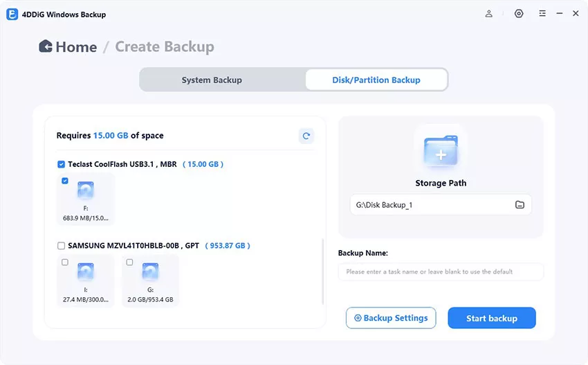Click the I: partition drive icon
The width and height of the screenshot is (588, 365).
pos(86,272)
